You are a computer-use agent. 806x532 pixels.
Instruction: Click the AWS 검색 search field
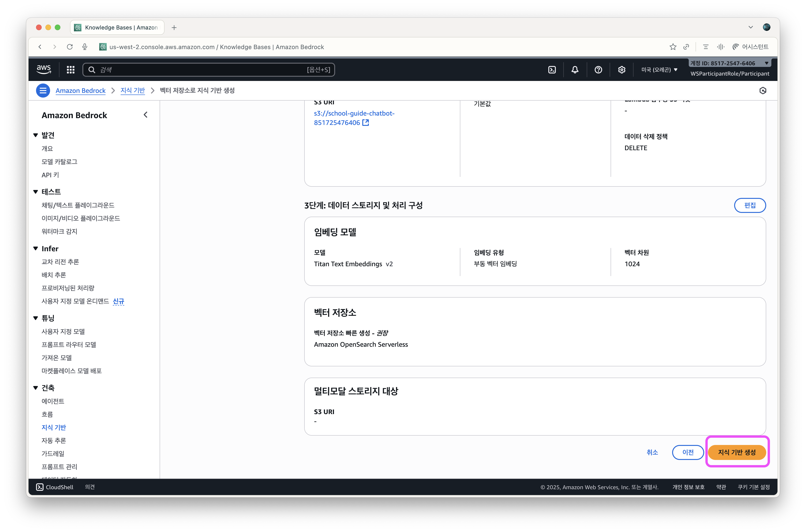[209, 69]
